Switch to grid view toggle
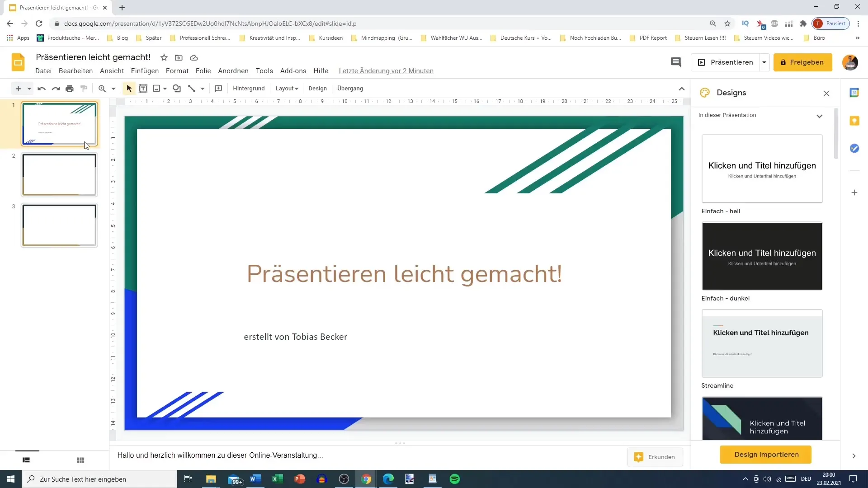 80,460
